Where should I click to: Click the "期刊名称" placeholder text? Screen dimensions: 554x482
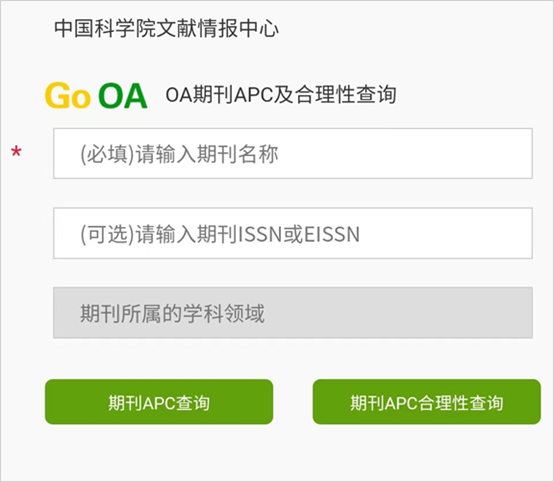[238, 154]
